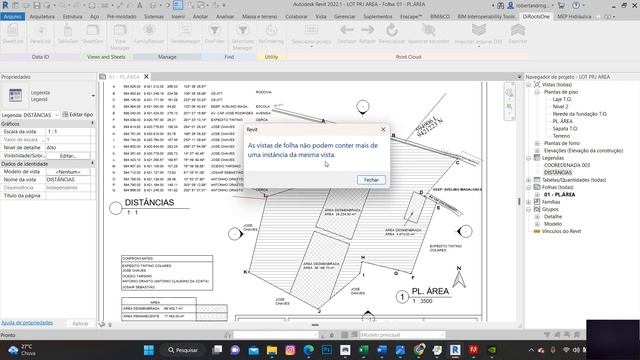
Task: Click the Editar tipo button
Action: (x=78, y=115)
